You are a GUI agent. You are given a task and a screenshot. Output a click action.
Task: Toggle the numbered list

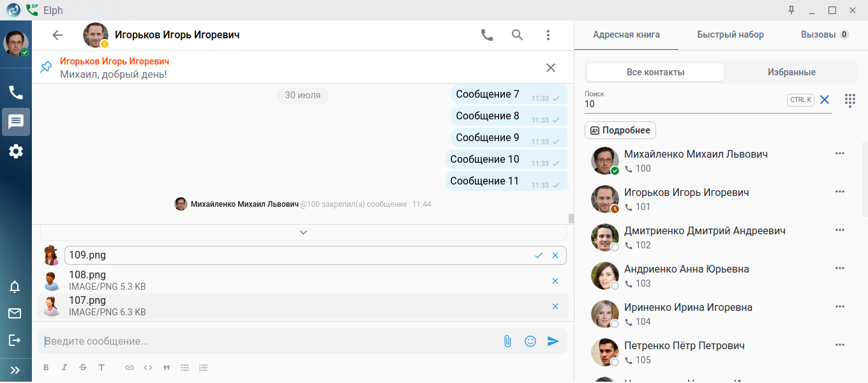(204, 368)
